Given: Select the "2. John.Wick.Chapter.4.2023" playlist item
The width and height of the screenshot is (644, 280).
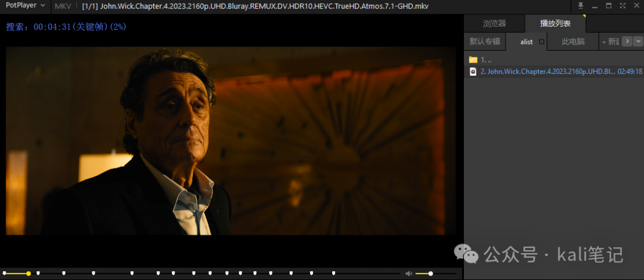Looking at the screenshot, I should (553, 71).
